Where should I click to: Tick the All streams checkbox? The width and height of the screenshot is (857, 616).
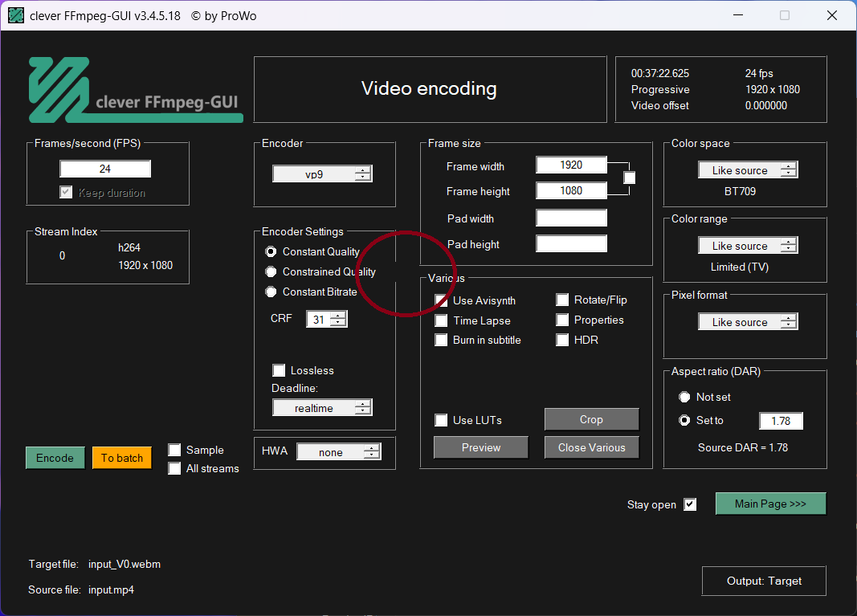174,468
